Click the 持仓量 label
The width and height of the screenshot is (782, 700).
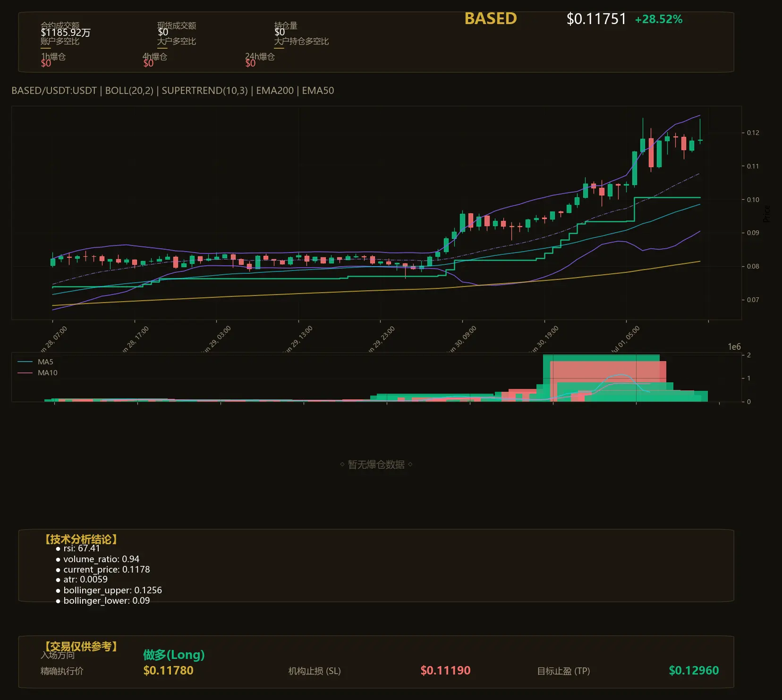pyautogui.click(x=286, y=25)
